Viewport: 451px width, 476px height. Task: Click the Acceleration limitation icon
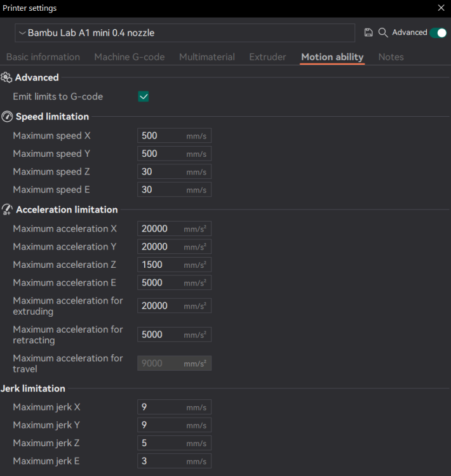7,209
